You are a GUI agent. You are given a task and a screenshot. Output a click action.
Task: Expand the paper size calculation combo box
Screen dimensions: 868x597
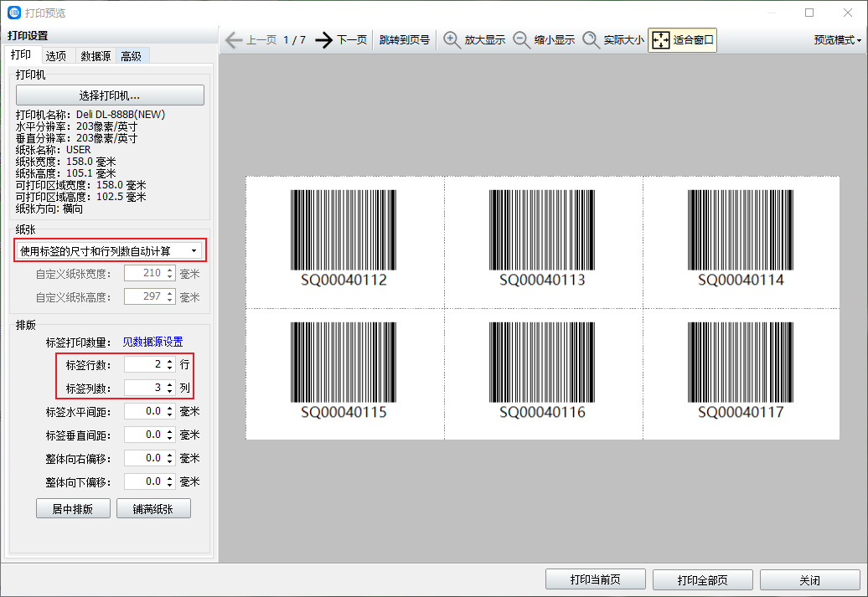pyautogui.click(x=110, y=250)
